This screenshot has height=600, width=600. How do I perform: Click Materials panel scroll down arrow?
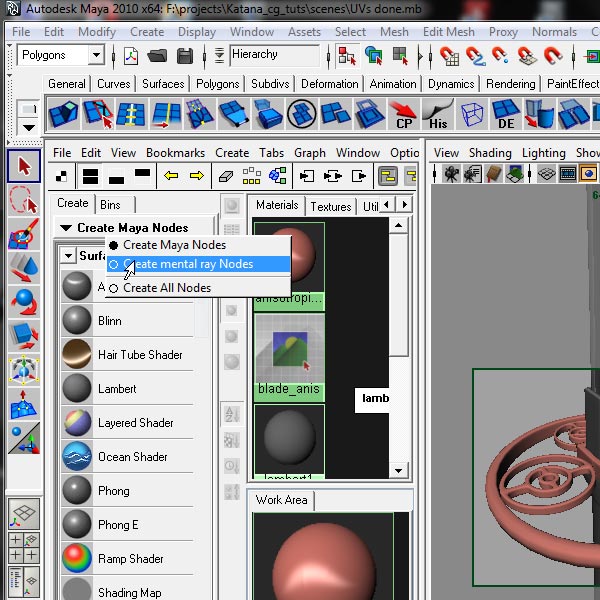[x=398, y=470]
